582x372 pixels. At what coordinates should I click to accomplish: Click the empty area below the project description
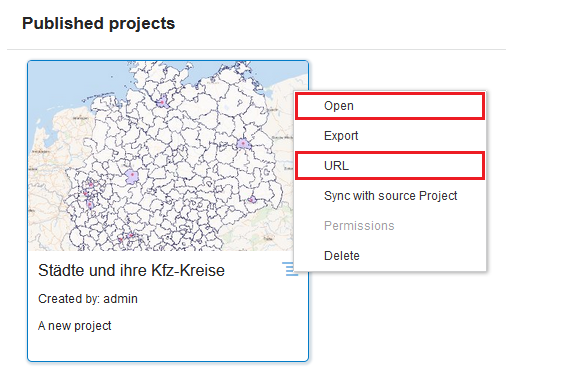pos(168,347)
